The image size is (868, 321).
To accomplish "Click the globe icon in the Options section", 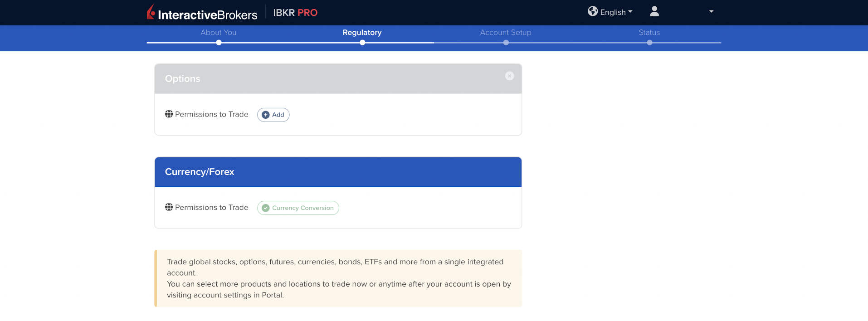I will (169, 114).
